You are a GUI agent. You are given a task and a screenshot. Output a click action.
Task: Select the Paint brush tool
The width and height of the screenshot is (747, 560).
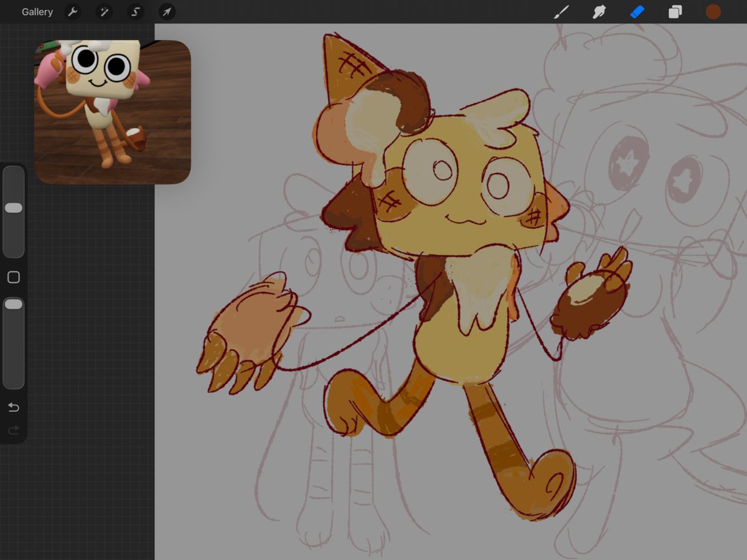(x=561, y=12)
